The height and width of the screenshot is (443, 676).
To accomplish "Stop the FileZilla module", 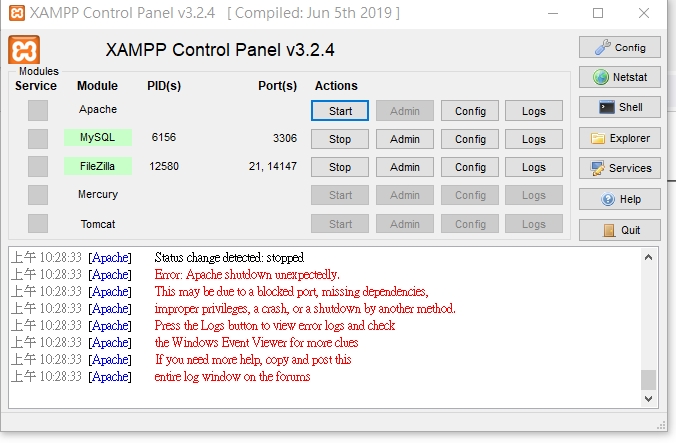I will (340, 167).
